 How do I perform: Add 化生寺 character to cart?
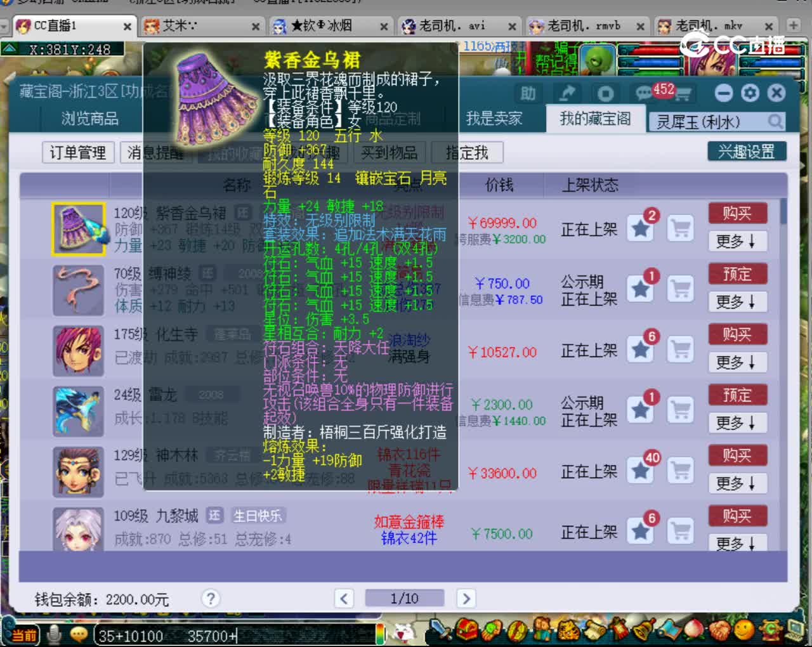point(681,350)
